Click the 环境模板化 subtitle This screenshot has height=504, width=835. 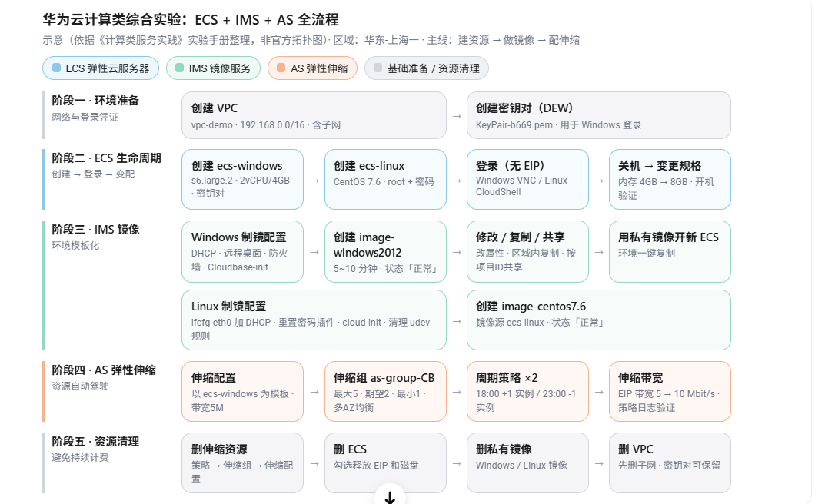(x=75, y=245)
